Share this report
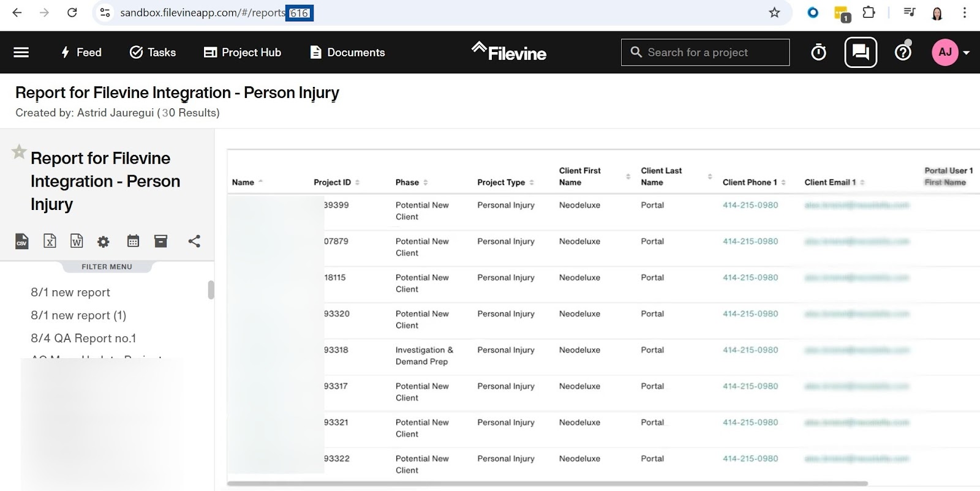This screenshot has height=491, width=980. (x=194, y=241)
